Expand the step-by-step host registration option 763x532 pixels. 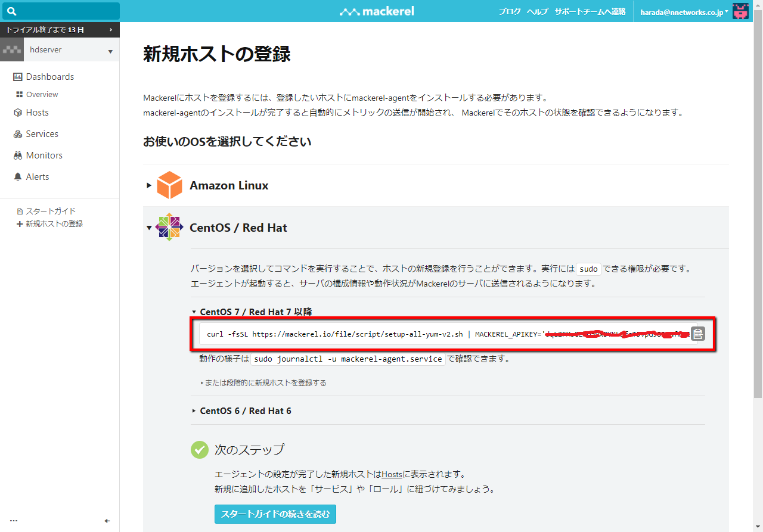[x=265, y=383]
